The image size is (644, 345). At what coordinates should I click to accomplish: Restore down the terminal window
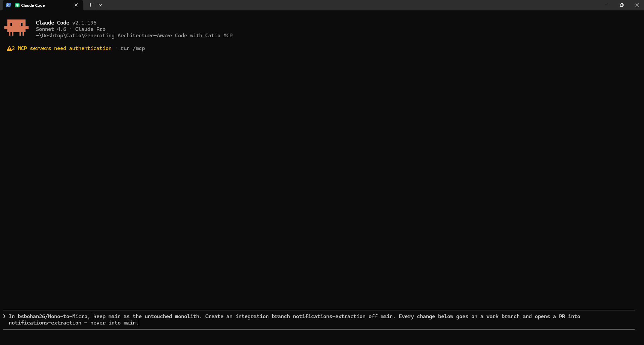point(622,5)
